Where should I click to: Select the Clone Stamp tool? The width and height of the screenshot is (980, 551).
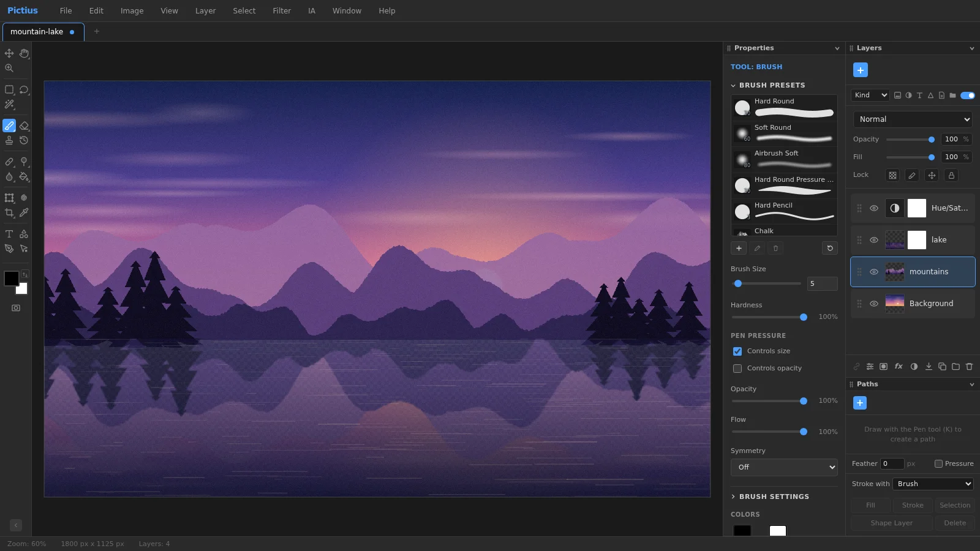pyautogui.click(x=9, y=140)
